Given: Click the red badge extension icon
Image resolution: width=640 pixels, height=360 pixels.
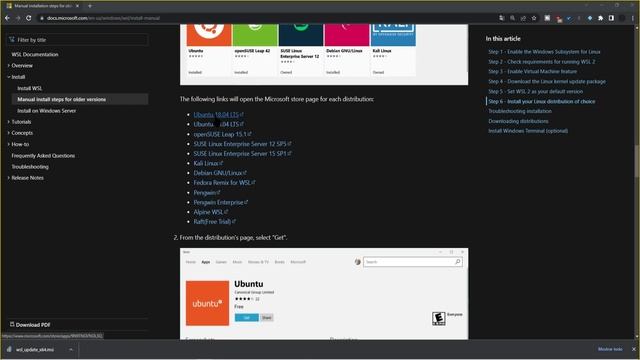Looking at the screenshot, I should (x=559, y=19).
